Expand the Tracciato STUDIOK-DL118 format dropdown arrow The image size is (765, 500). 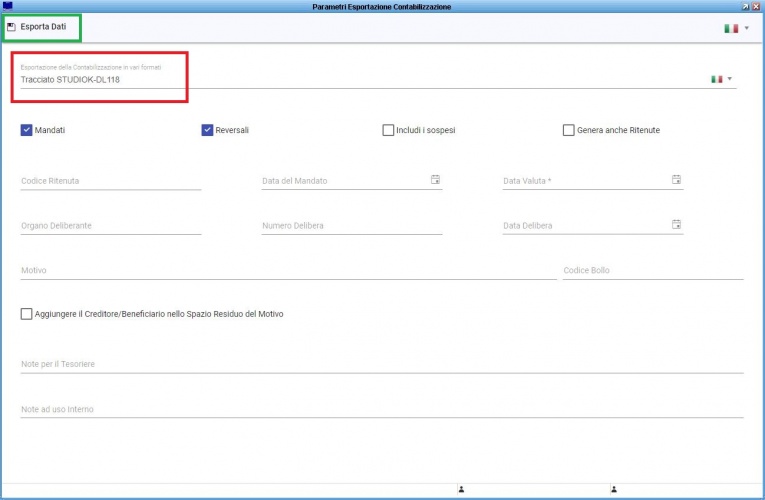tap(729, 79)
